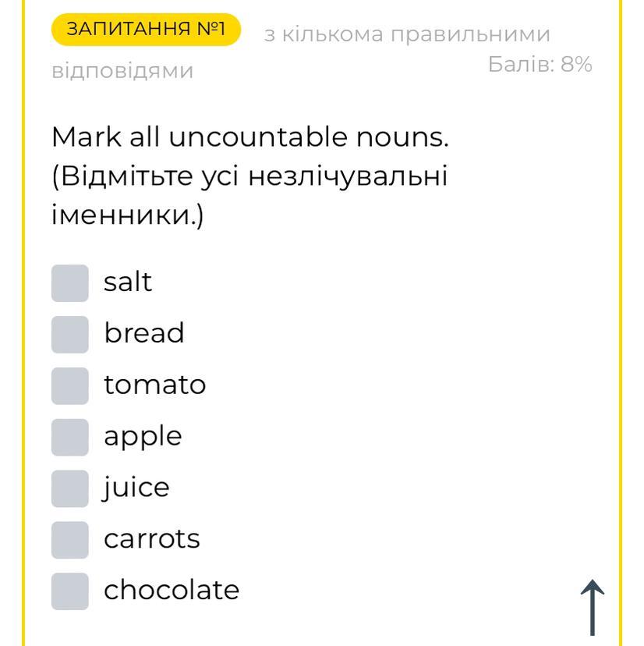Click the 'bread' answer label

[x=144, y=333]
